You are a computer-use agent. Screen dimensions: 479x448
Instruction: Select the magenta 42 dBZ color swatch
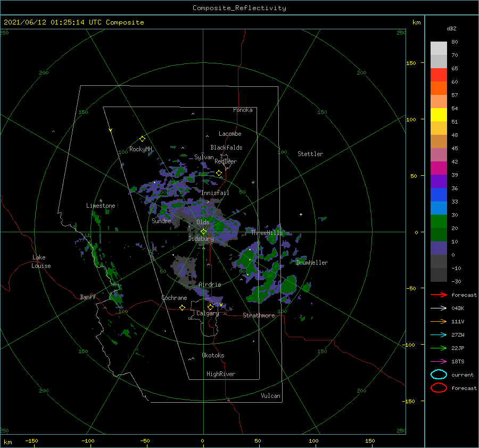(439, 168)
